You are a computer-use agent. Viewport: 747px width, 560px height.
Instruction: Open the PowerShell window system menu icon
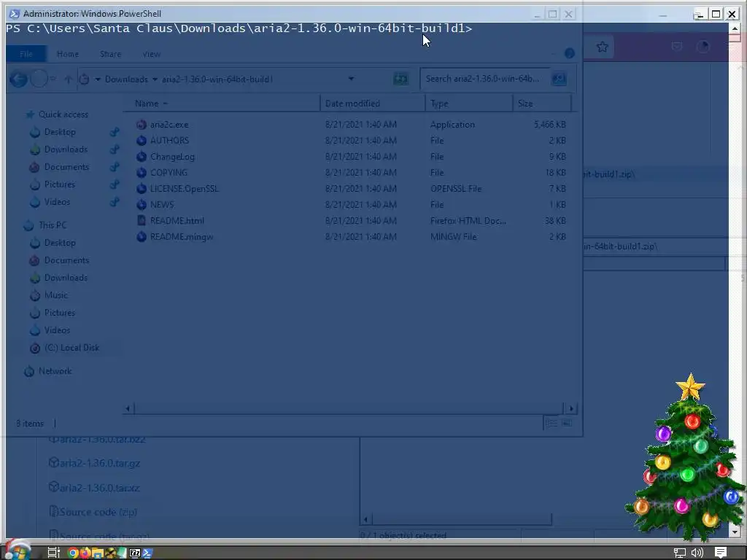15,14
